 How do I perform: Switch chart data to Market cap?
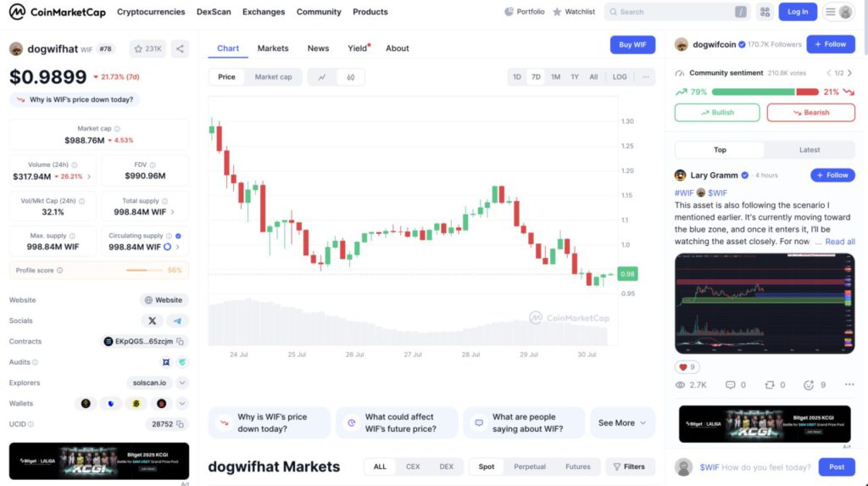tap(274, 77)
